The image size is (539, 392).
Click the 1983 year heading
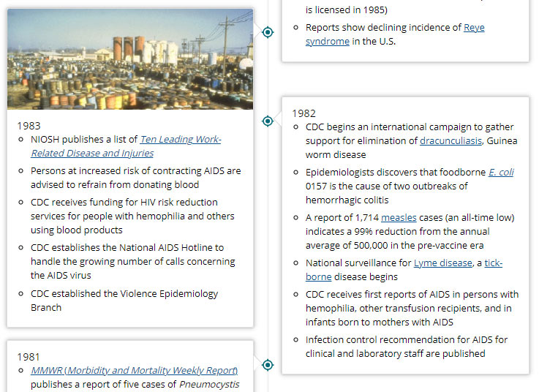coord(28,125)
